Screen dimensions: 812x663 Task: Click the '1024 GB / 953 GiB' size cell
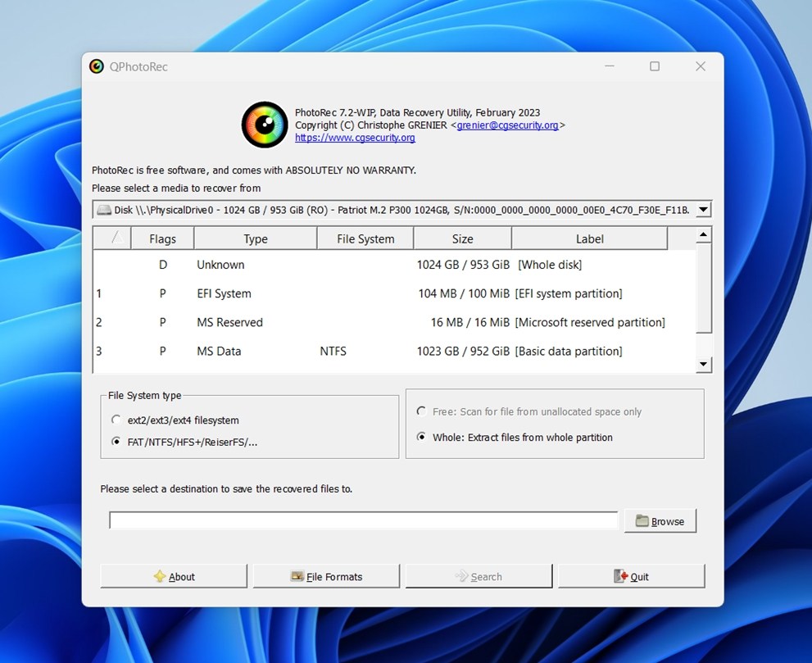463,265
